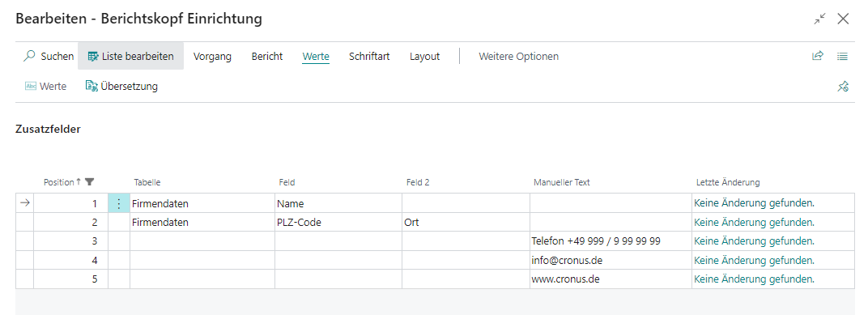
Task: Click the Manueller Text column header
Action: (x=562, y=182)
